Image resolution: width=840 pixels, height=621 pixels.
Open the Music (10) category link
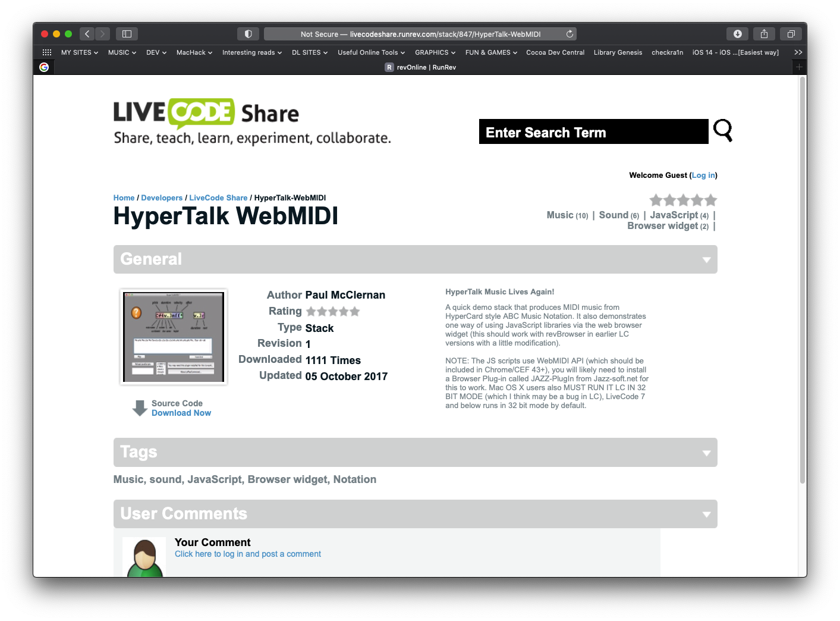(567, 215)
